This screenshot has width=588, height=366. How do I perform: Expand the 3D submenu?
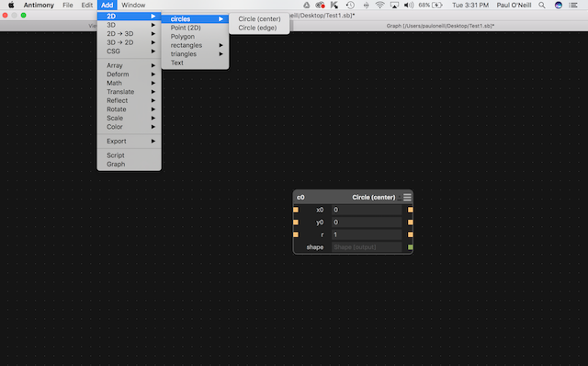tap(129, 25)
